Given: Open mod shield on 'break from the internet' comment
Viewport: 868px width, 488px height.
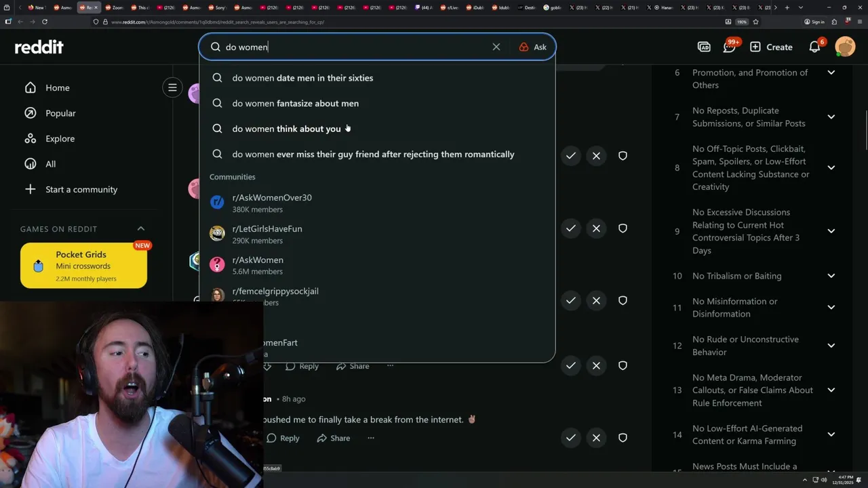Looking at the screenshot, I should (623, 438).
